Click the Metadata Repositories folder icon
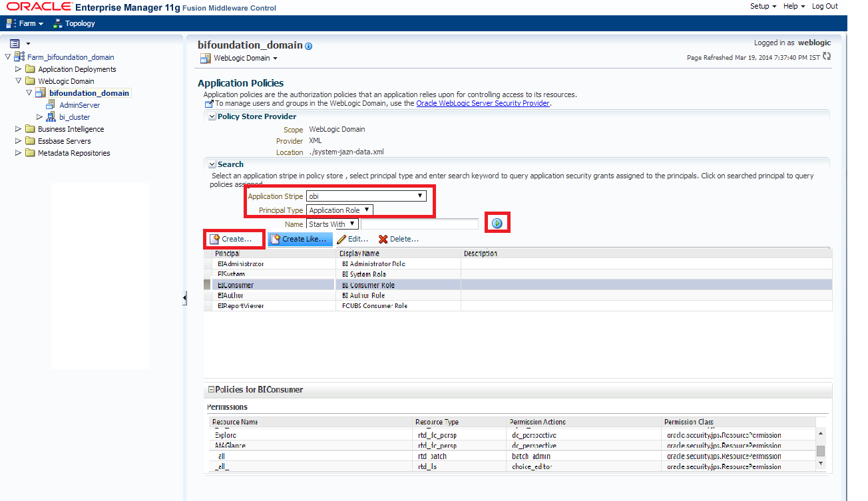Image resolution: width=868 pixels, height=501 pixels. click(x=30, y=153)
